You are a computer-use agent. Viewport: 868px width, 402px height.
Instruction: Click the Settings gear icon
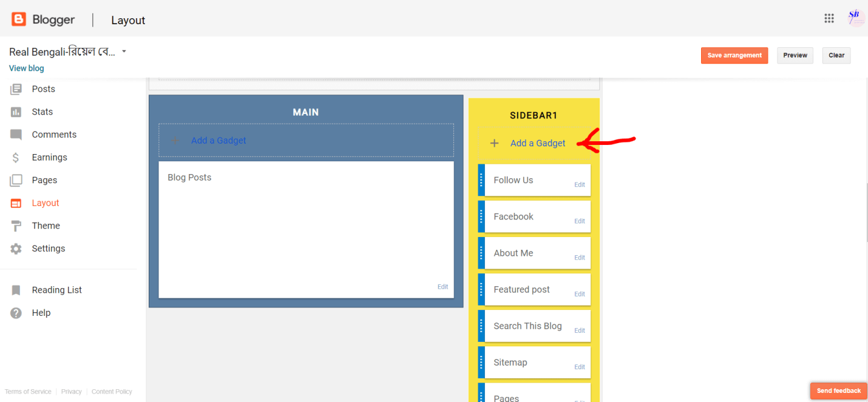pyautogui.click(x=16, y=249)
